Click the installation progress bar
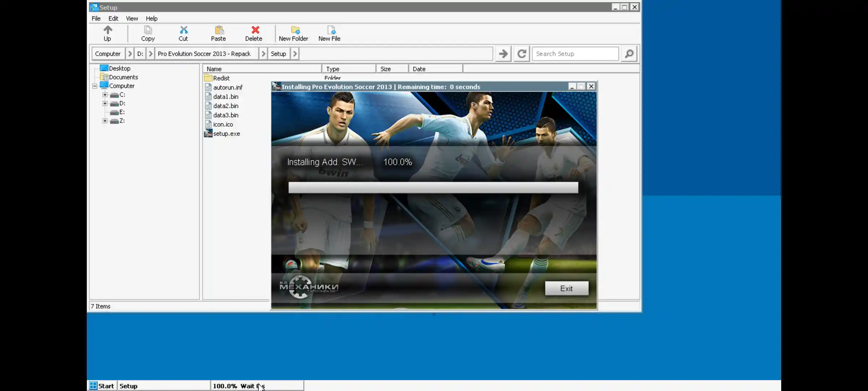Viewport: 868px width, 391px height. coord(433,188)
